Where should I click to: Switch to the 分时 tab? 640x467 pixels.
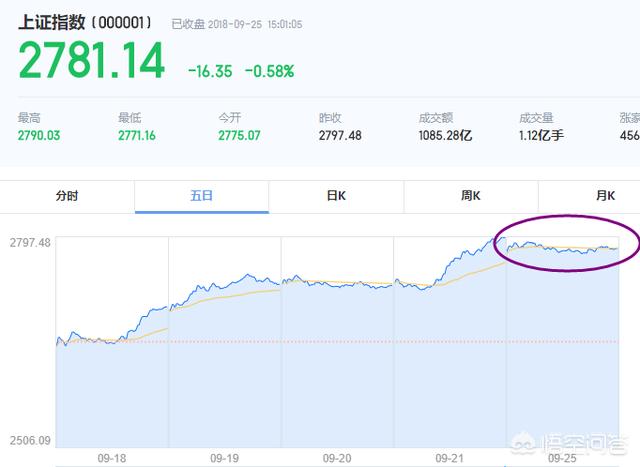click(67, 196)
